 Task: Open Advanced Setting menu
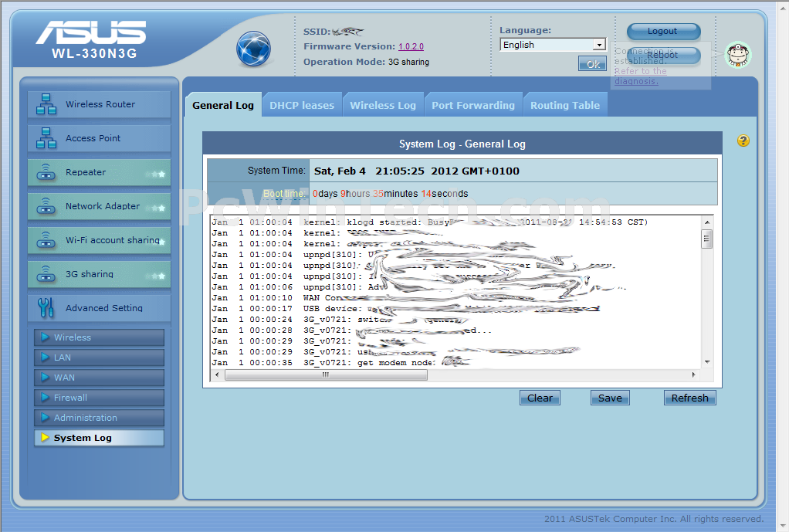pos(99,307)
